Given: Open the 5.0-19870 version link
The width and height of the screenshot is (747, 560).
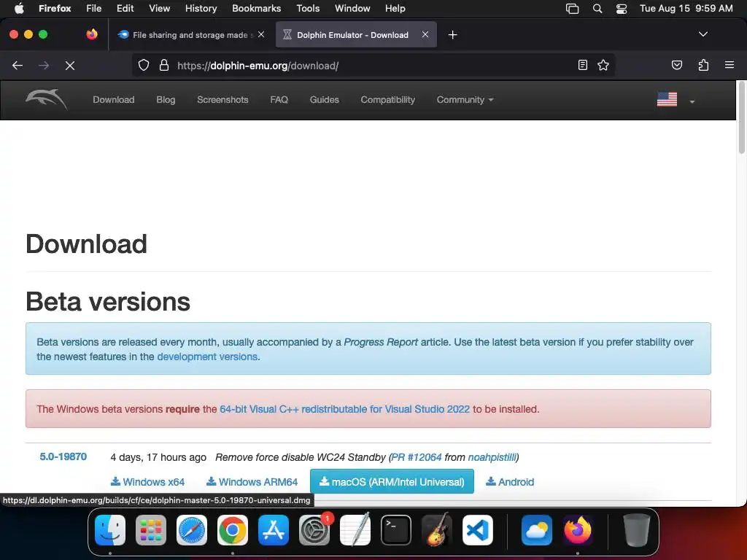Looking at the screenshot, I should (63, 456).
